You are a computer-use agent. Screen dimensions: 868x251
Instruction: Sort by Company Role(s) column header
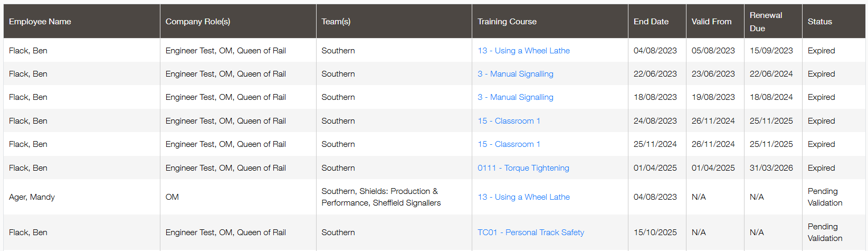click(198, 22)
